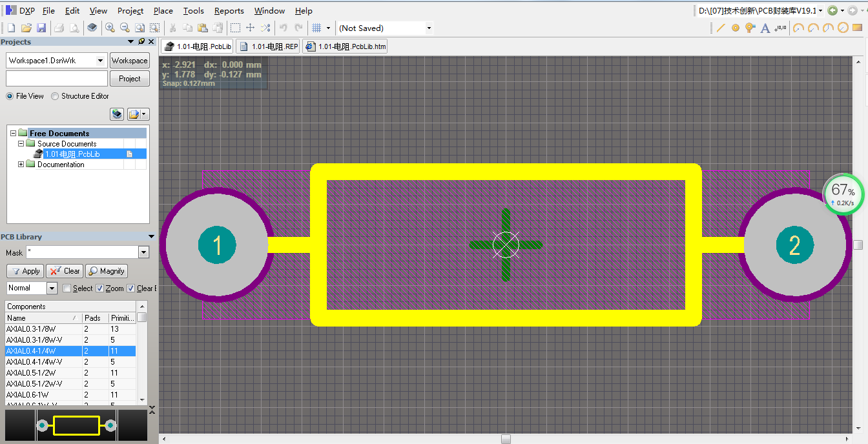Click the Apply filter button
Image resolution: width=868 pixels, height=444 pixels.
pos(25,271)
